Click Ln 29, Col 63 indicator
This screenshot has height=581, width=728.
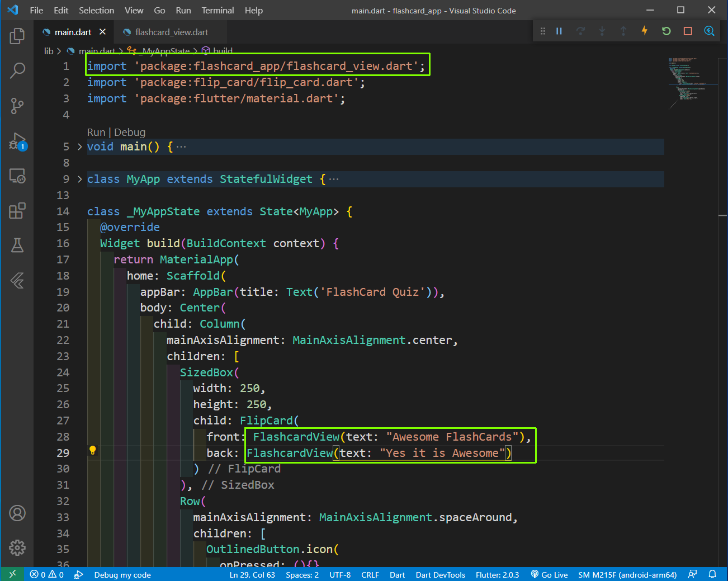252,575
